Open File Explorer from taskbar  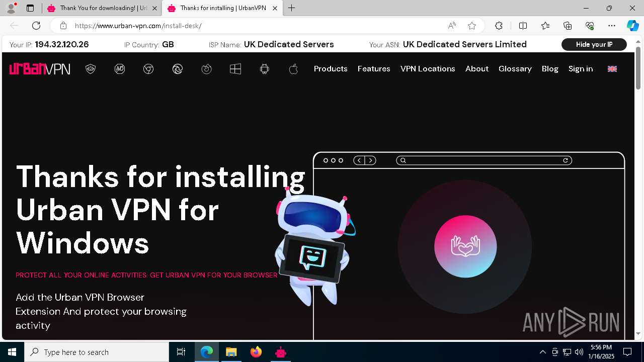(x=231, y=352)
